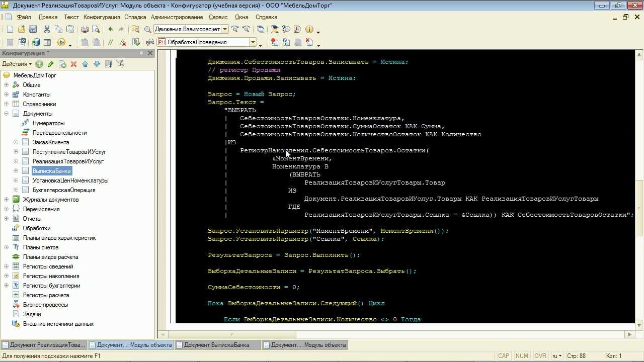
Task: Open the Справка menu
Action: [x=266, y=17]
